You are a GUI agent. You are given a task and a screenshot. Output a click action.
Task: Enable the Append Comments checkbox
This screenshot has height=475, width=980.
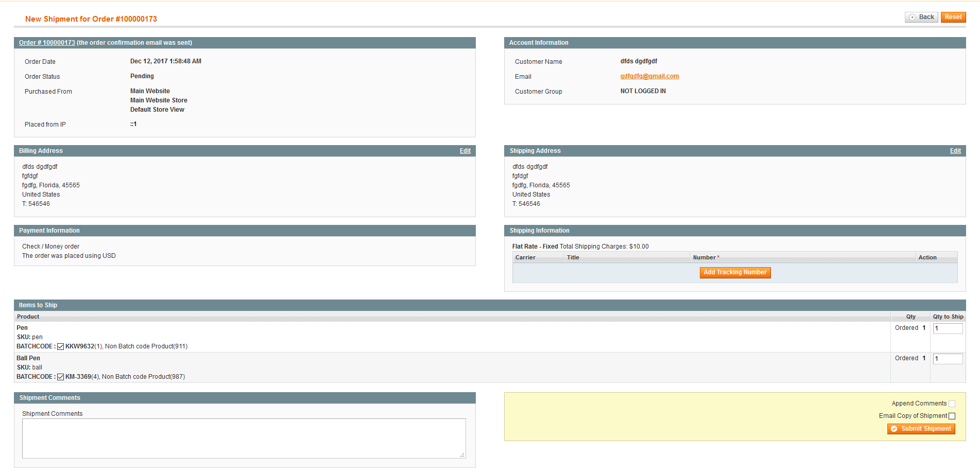click(952, 404)
